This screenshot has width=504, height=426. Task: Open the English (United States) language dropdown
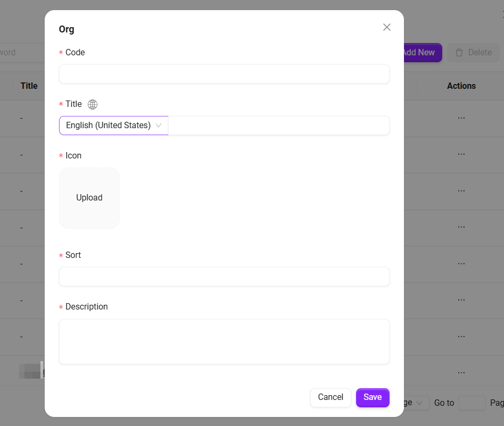tap(113, 126)
